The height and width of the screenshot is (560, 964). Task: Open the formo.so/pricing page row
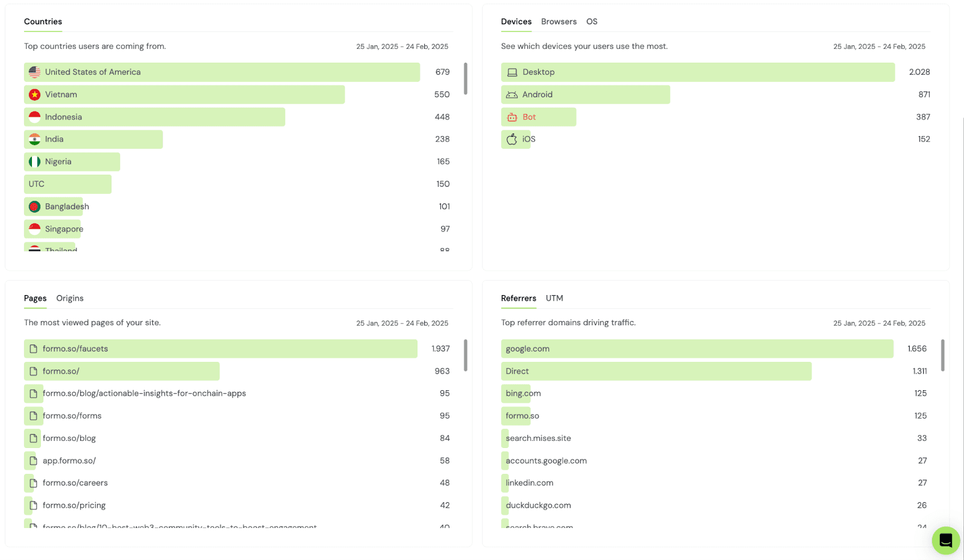[x=238, y=505]
